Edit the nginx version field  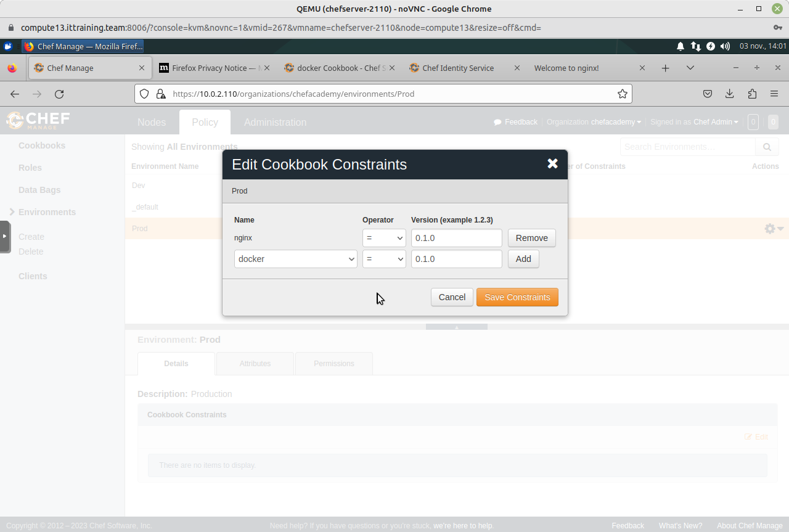pos(457,238)
